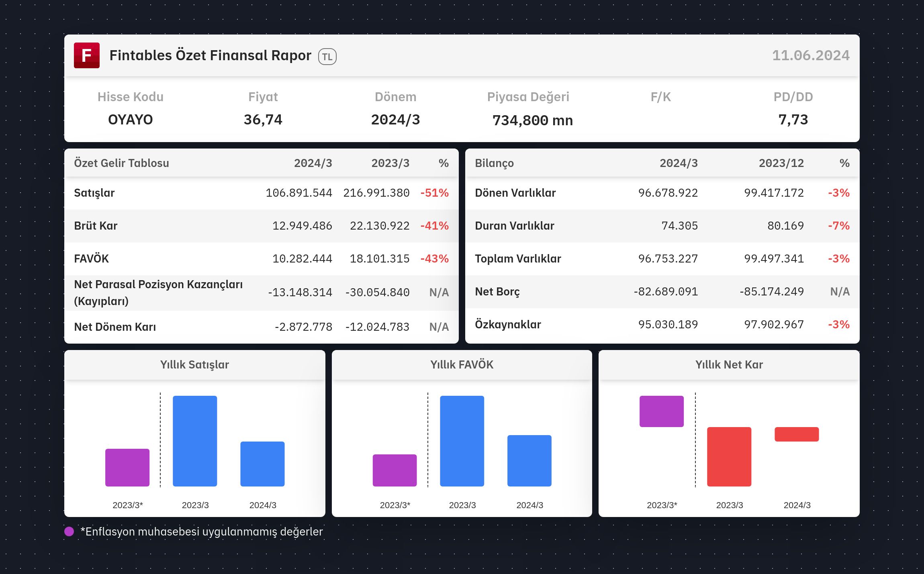Click the Piyasa Değeri value 734,800 mn

coord(533,120)
